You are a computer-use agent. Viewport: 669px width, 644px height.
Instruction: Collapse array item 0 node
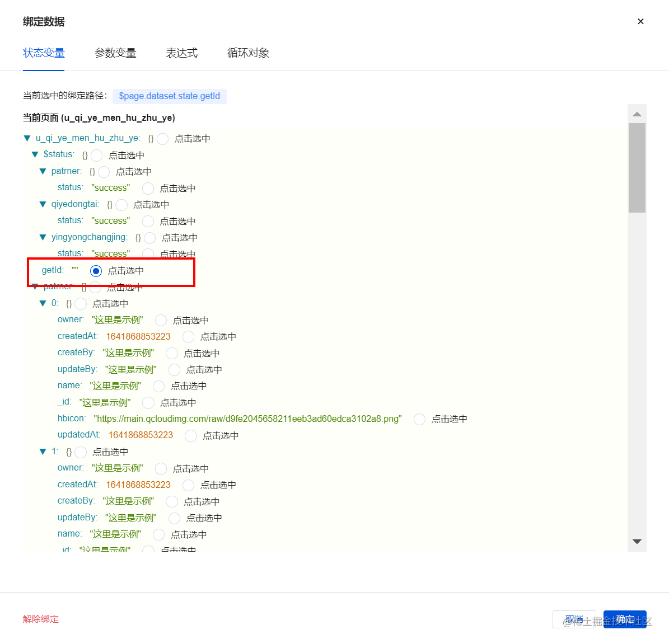[x=43, y=303]
